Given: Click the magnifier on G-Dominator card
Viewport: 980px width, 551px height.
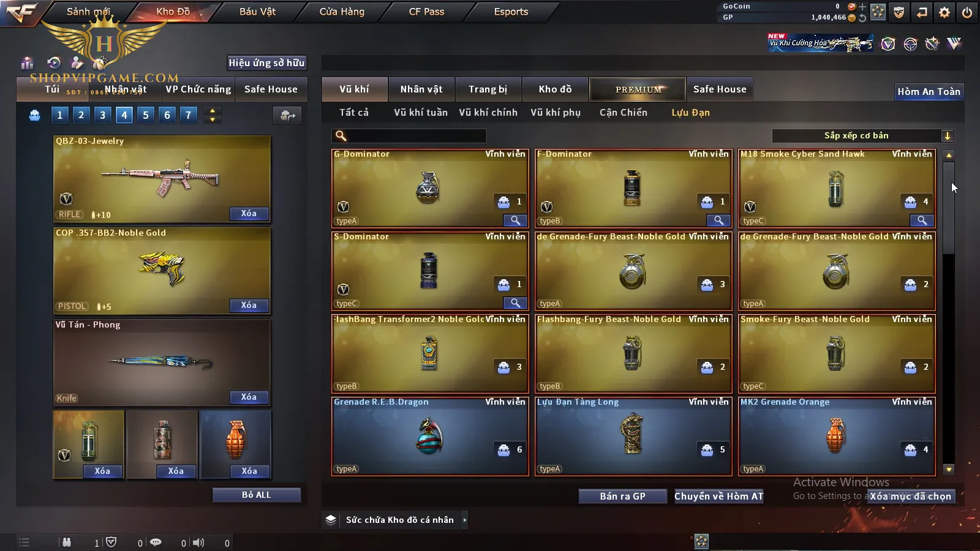Looking at the screenshot, I should (515, 220).
